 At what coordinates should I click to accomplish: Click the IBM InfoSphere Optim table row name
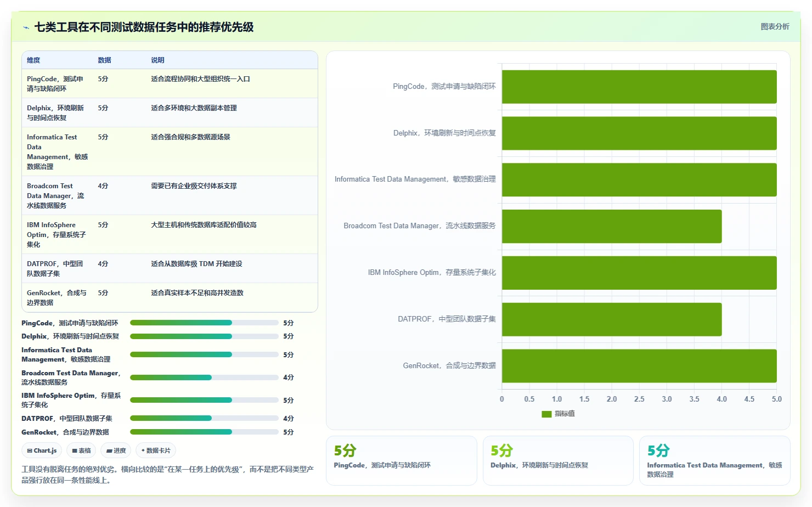point(56,235)
